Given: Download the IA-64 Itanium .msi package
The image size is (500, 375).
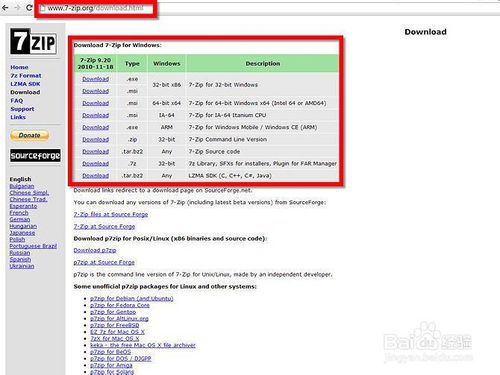Looking at the screenshot, I should point(96,115).
